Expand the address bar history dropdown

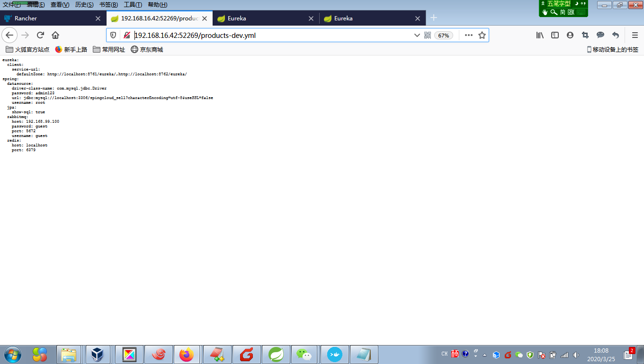coord(417,35)
